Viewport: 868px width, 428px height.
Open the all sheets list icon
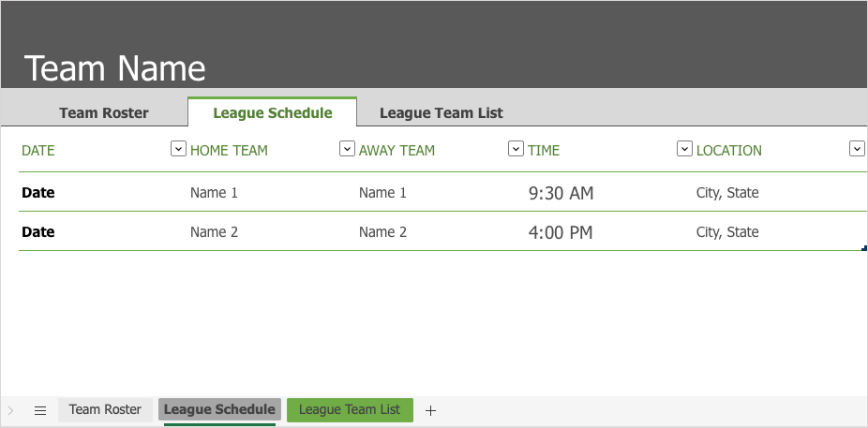pos(40,410)
